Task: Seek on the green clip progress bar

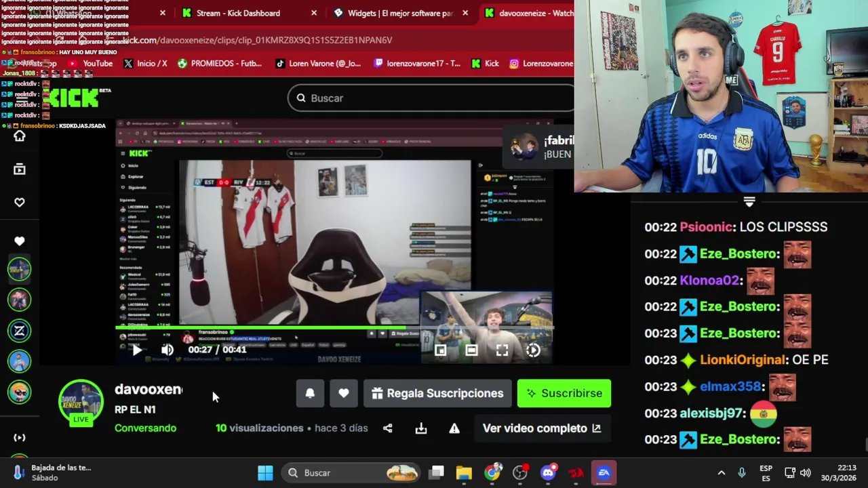Action: click(335, 327)
